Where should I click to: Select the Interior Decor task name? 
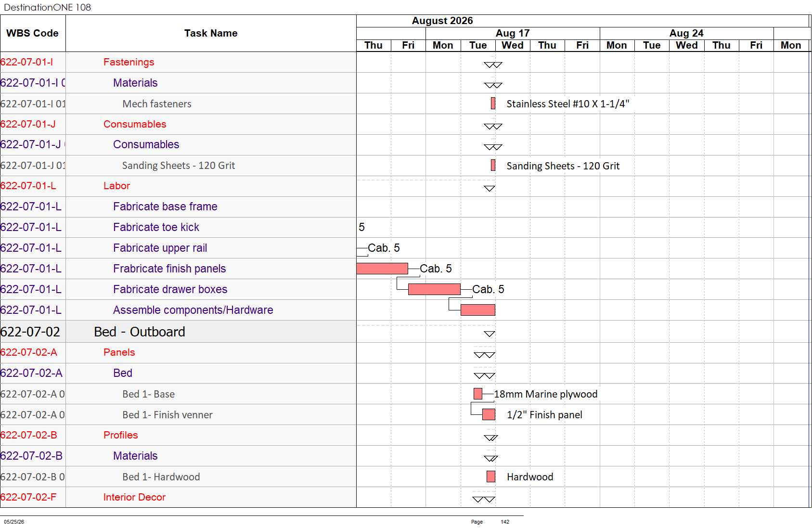(134, 497)
